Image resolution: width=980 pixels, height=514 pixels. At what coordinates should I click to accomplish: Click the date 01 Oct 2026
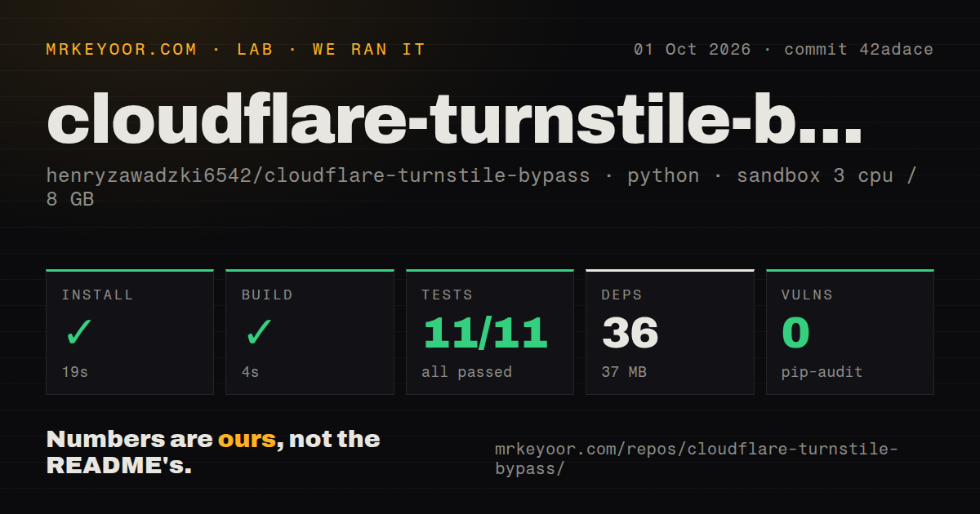[692, 49]
